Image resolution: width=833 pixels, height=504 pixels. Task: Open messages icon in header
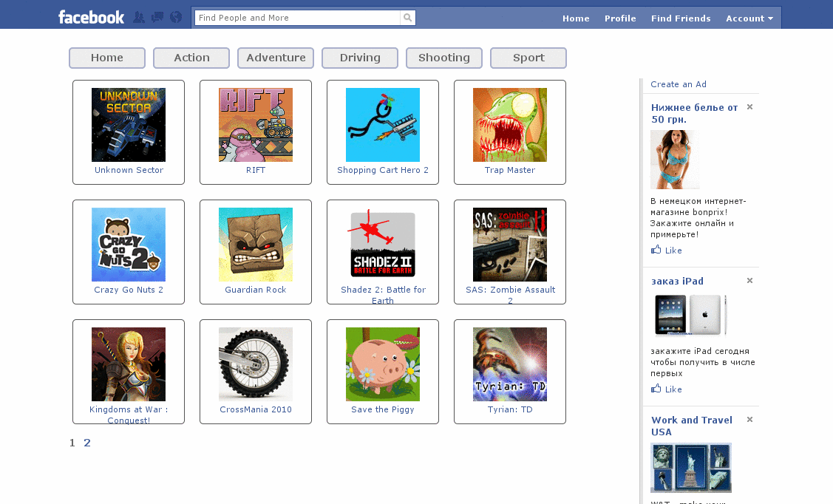(157, 18)
